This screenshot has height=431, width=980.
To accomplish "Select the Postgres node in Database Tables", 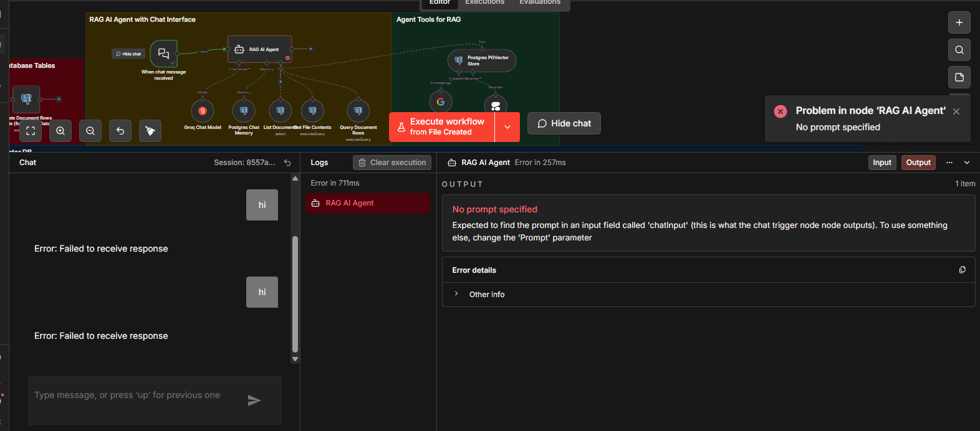I will [x=26, y=99].
